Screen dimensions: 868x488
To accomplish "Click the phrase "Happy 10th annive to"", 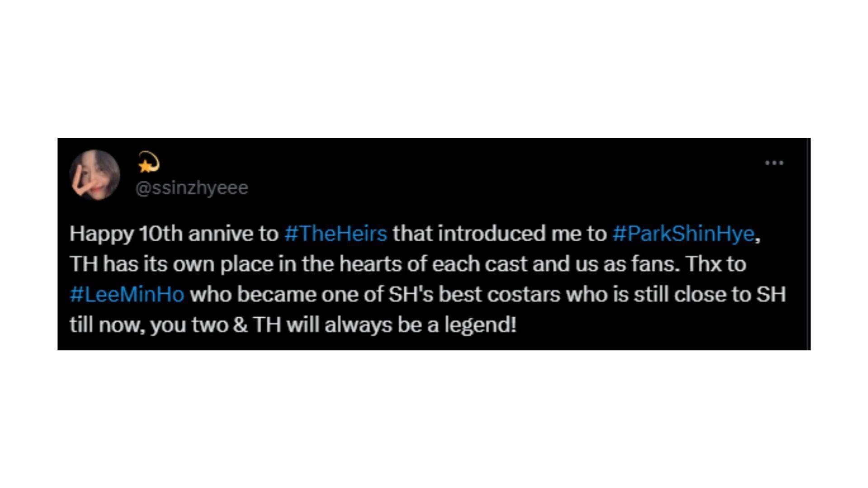I will [x=174, y=234].
